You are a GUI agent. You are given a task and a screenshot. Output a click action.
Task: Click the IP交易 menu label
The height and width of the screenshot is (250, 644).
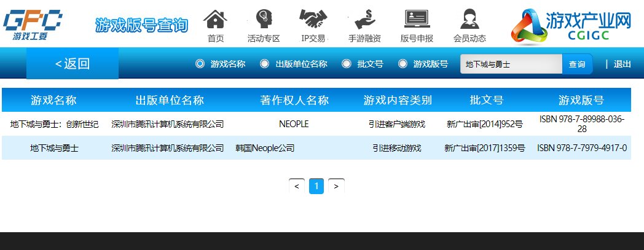pos(313,39)
